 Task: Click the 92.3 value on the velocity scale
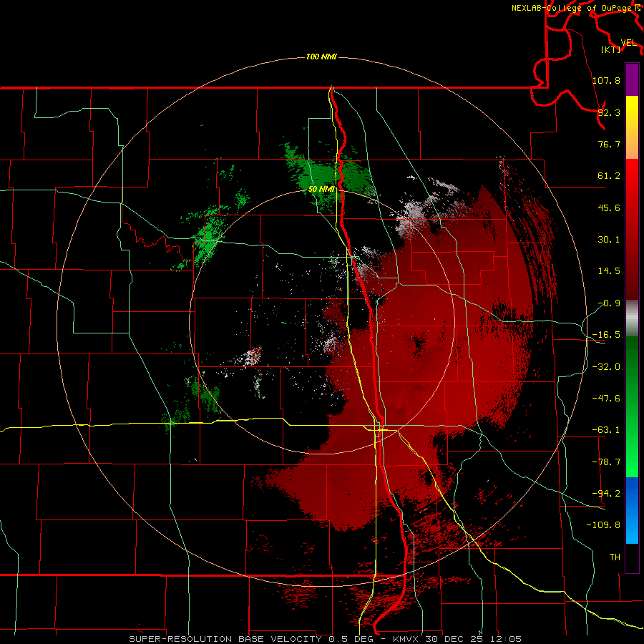point(609,112)
